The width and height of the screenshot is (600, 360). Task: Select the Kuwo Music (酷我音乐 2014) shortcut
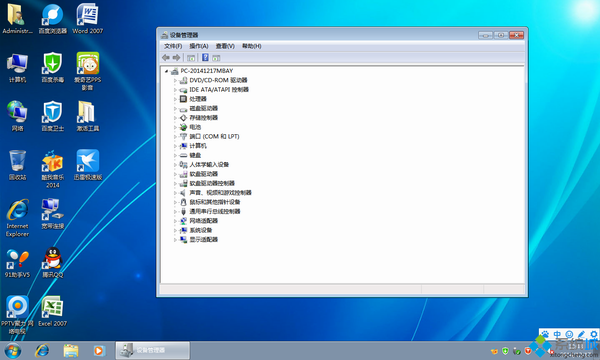[52, 169]
